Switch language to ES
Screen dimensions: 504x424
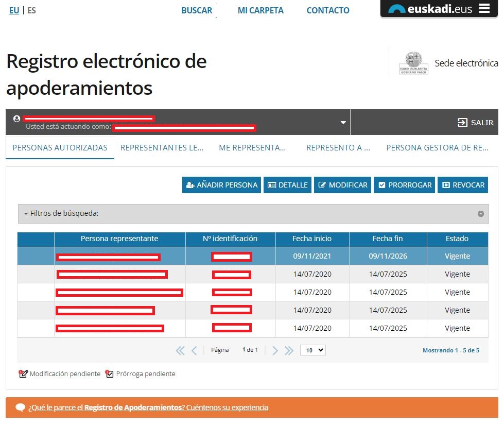(x=31, y=10)
